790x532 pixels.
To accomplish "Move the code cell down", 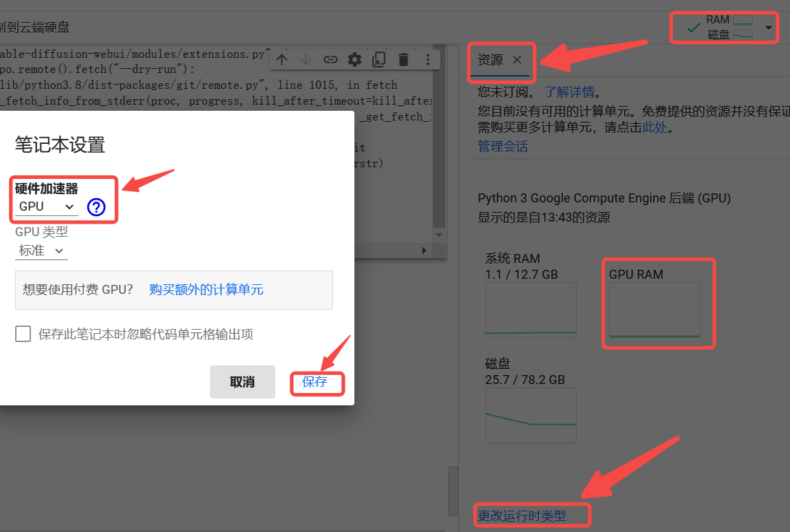I will click(x=306, y=59).
